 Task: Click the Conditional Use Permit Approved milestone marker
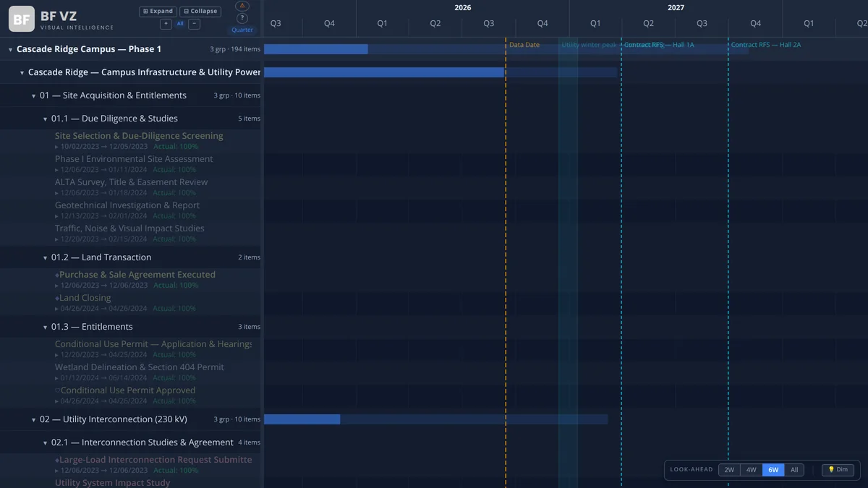click(57, 390)
